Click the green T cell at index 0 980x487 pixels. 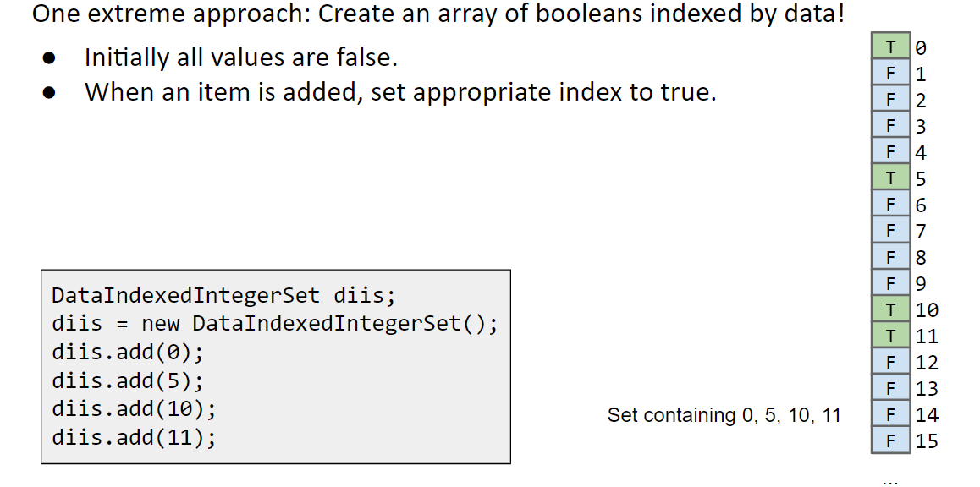[890, 47]
